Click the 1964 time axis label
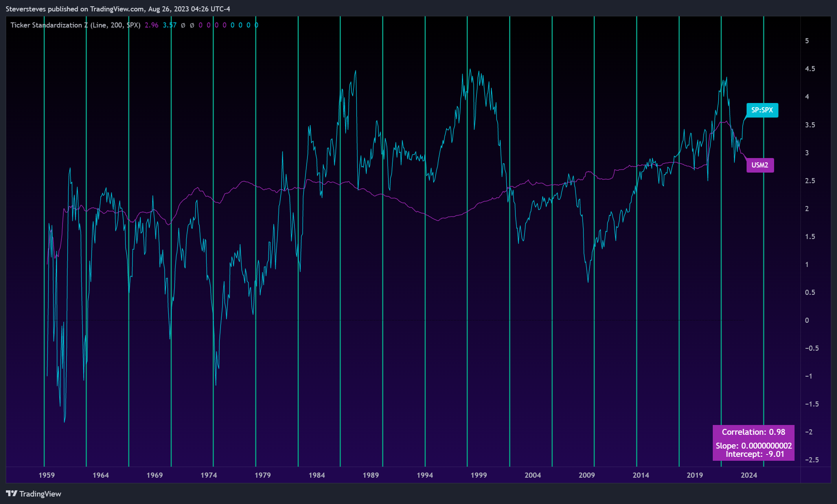Image resolution: width=837 pixels, height=504 pixels. [x=101, y=475]
